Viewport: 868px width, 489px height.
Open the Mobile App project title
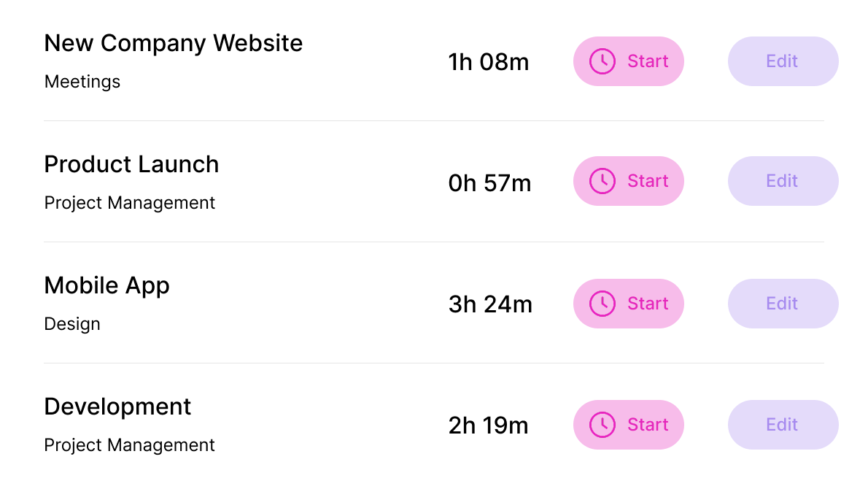[106, 287]
